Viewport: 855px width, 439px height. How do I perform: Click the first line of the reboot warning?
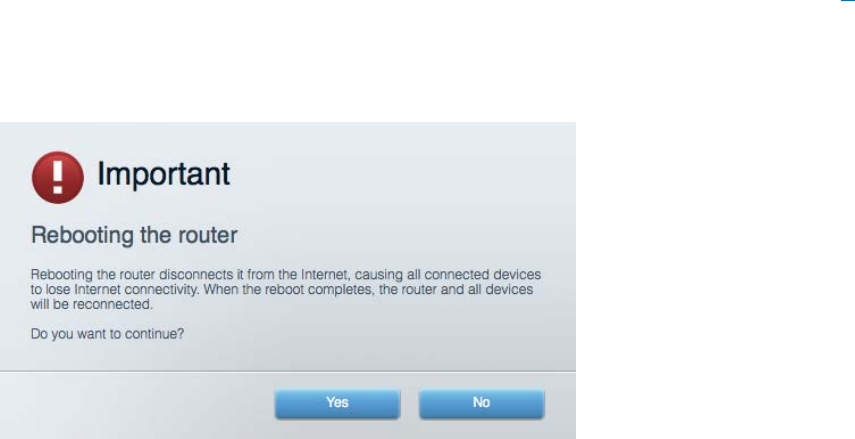[286, 274]
